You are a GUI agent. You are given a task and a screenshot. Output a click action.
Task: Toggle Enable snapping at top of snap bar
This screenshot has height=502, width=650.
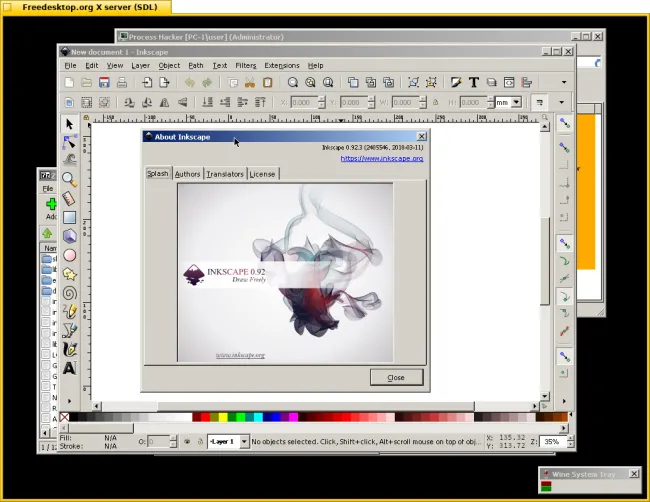(x=564, y=123)
